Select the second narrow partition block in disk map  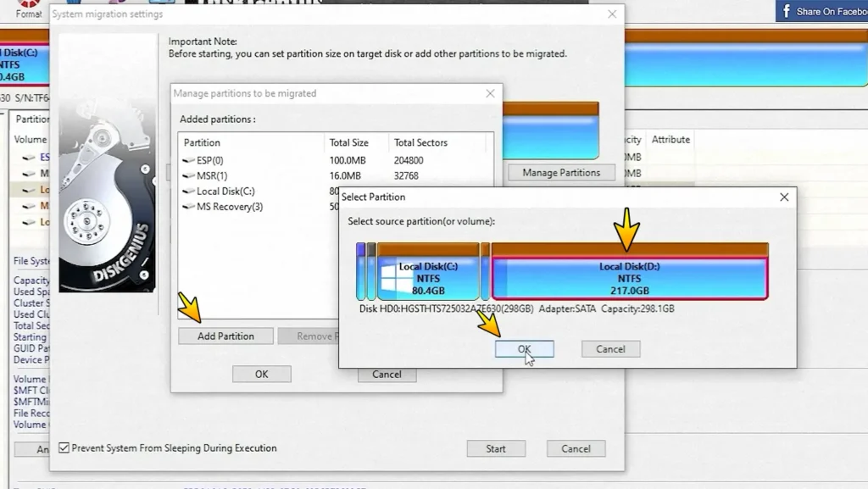click(371, 271)
